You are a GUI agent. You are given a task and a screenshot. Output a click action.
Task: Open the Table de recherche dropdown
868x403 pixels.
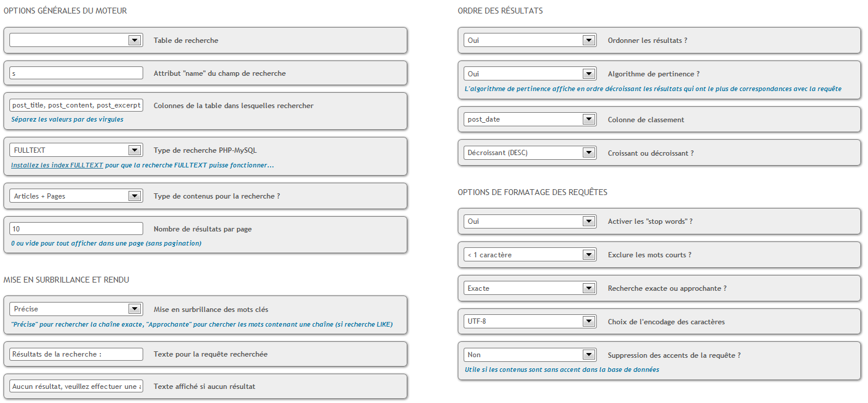click(76, 40)
